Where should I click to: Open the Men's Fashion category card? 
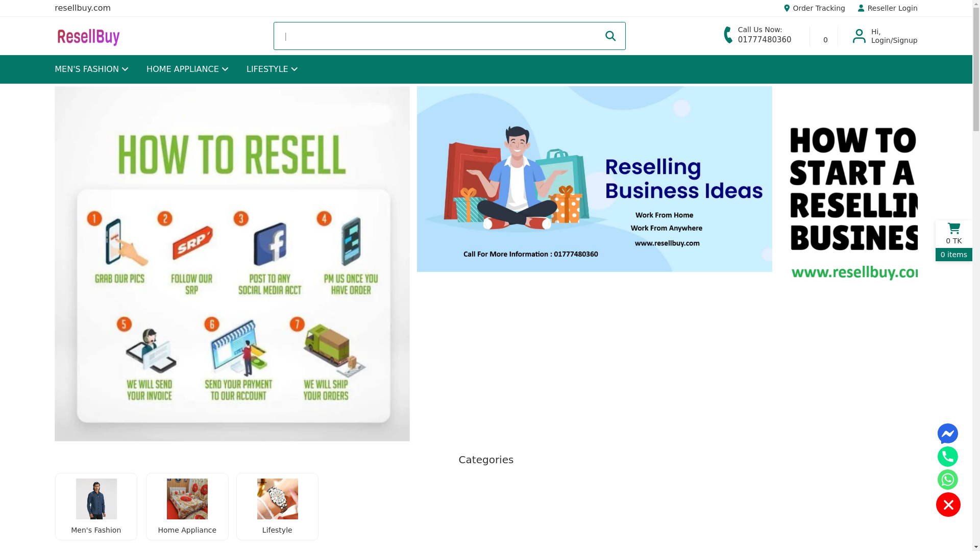point(96,507)
